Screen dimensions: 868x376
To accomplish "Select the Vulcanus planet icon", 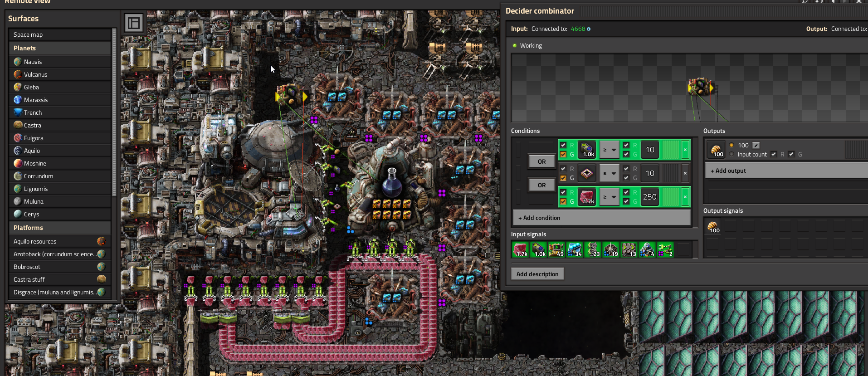I will (18, 74).
